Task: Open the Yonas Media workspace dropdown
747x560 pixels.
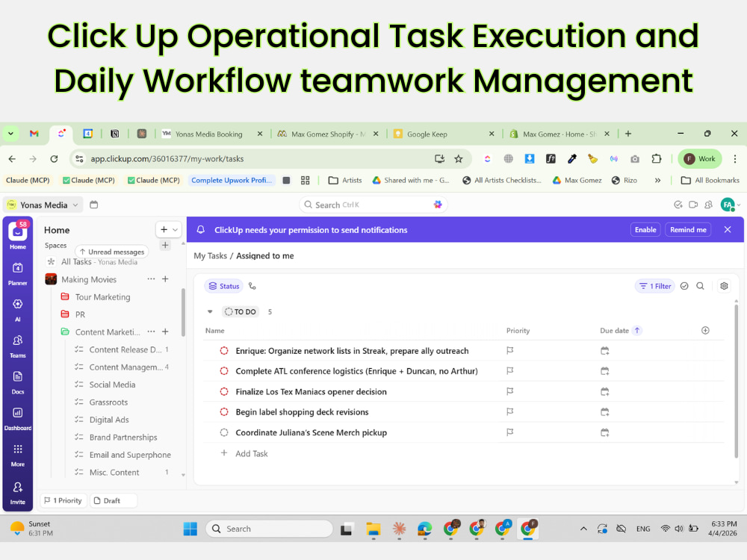Action: 43,205
